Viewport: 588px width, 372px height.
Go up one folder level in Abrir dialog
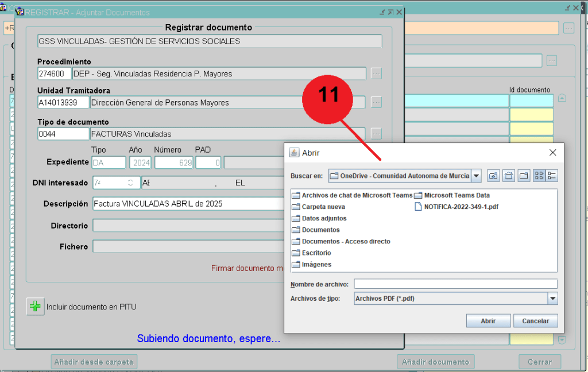click(494, 176)
